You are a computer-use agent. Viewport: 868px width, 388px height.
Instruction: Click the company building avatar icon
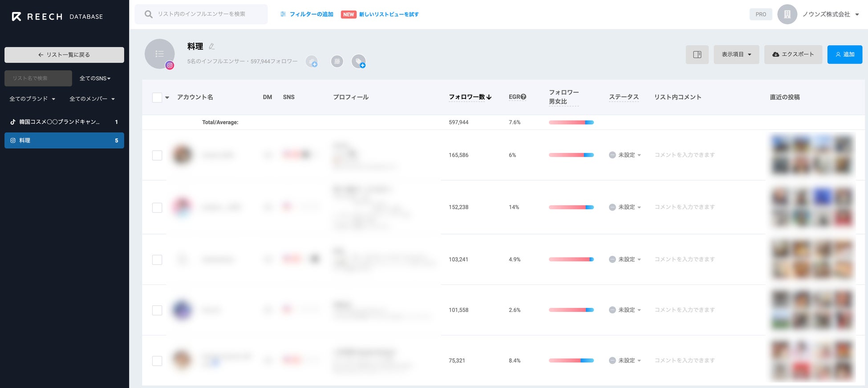[787, 14]
